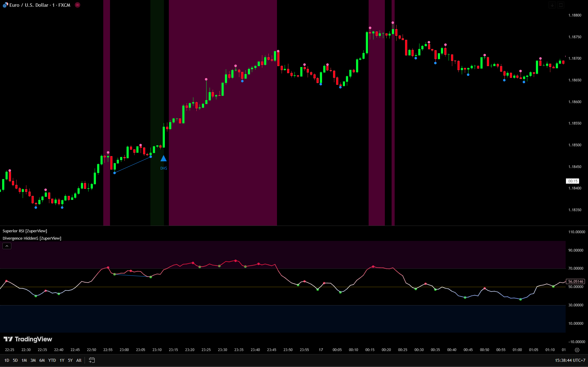Open time axis settings gear icon
This screenshot has height=367, width=588.
click(x=577, y=350)
